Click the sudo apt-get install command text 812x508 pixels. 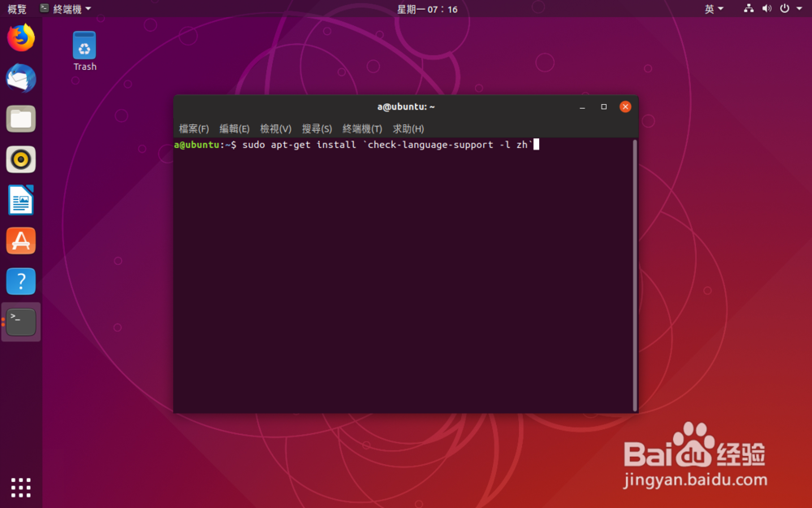pyautogui.click(x=387, y=145)
